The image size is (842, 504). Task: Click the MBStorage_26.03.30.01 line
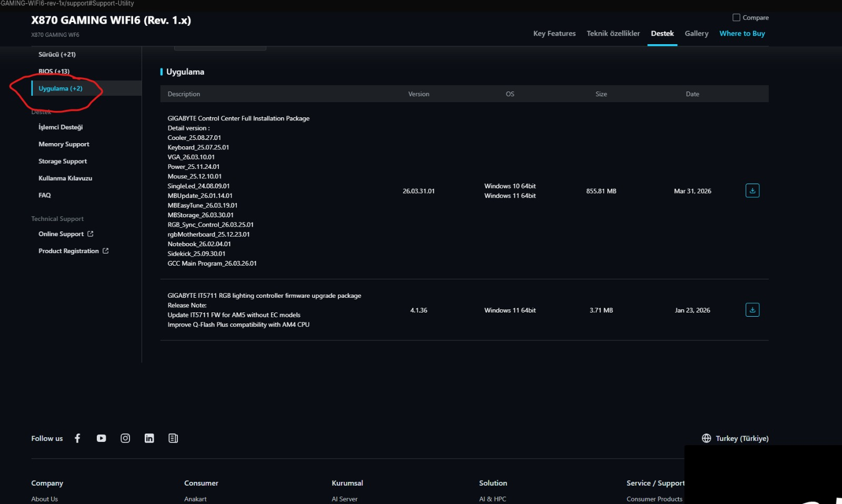pyautogui.click(x=201, y=215)
